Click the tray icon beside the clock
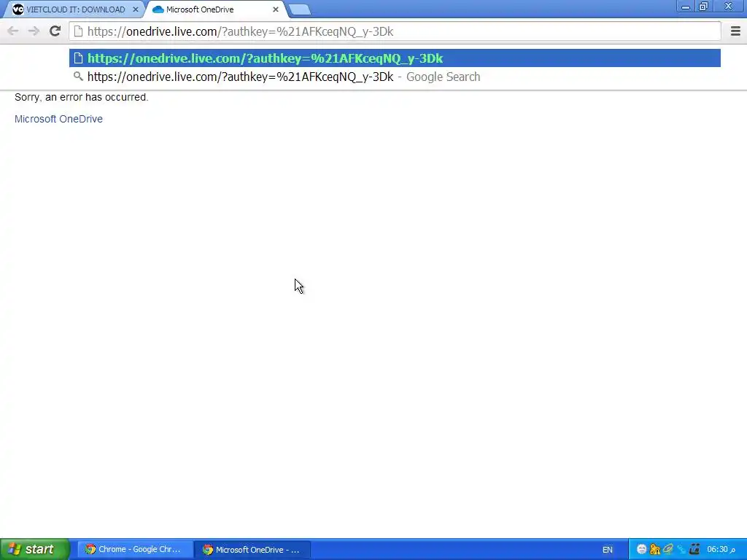 pyautogui.click(x=694, y=550)
